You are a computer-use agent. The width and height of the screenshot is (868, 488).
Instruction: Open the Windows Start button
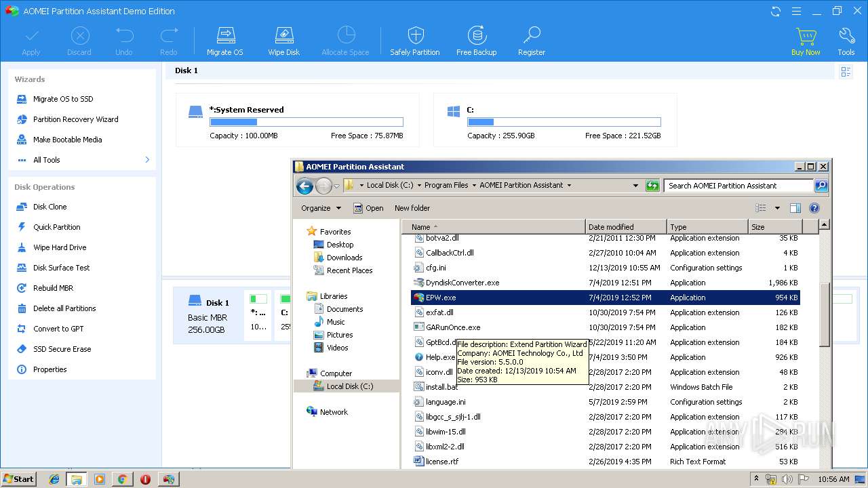click(x=18, y=479)
